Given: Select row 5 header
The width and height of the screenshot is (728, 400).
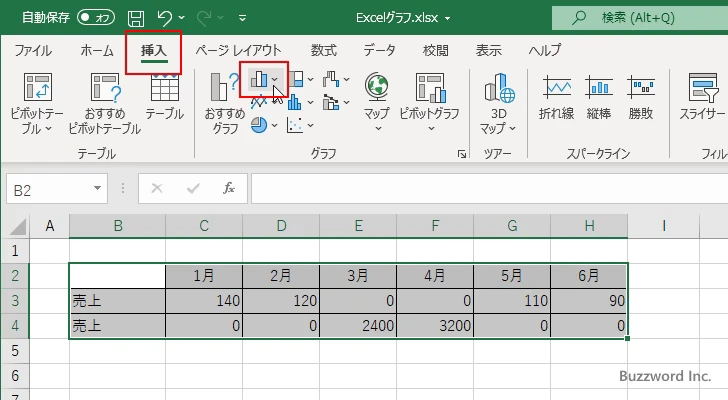Looking at the screenshot, I should pyautogui.click(x=15, y=350).
